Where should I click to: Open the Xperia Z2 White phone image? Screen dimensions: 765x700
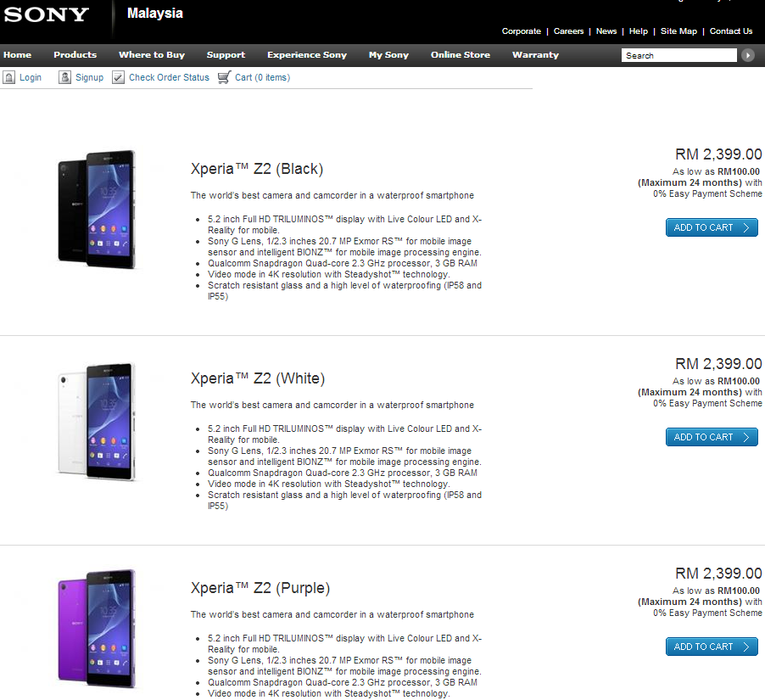97,423
